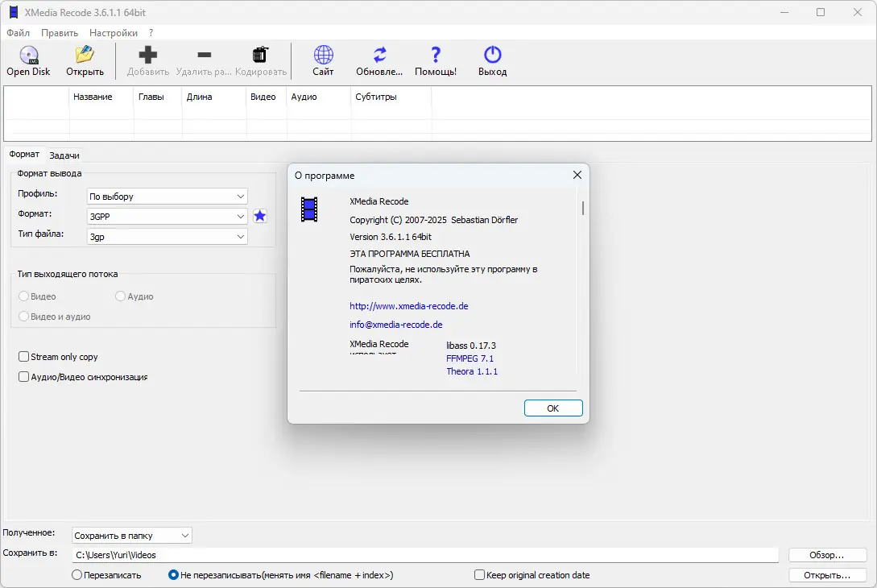Screen dimensions: 877x588
Task: Click the Субтитры column header
Action: [391, 97]
